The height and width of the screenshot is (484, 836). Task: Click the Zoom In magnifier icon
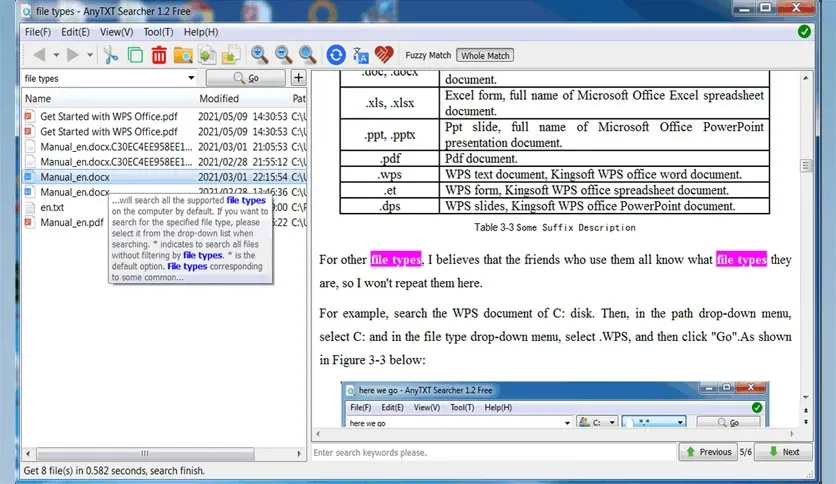pyautogui.click(x=260, y=54)
